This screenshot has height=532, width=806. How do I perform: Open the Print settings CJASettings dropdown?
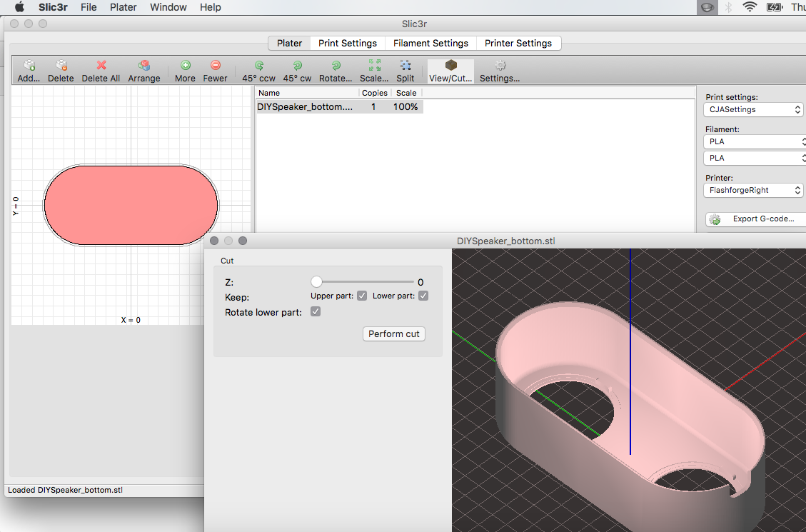tap(752, 109)
